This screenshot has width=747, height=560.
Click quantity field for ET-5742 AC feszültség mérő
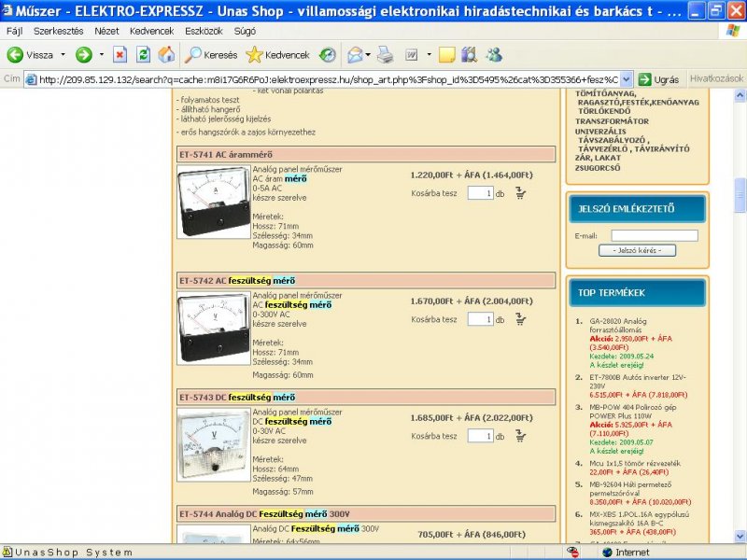[480, 319]
